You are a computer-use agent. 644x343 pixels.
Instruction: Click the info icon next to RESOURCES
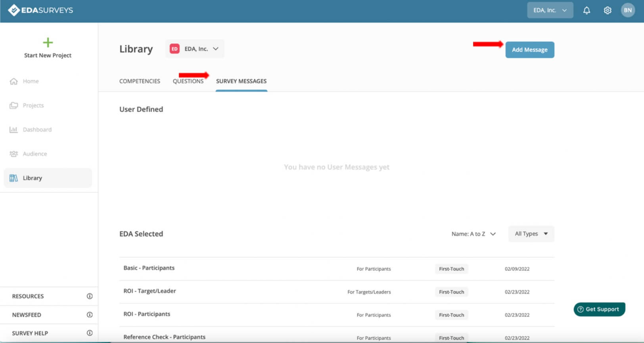point(90,296)
